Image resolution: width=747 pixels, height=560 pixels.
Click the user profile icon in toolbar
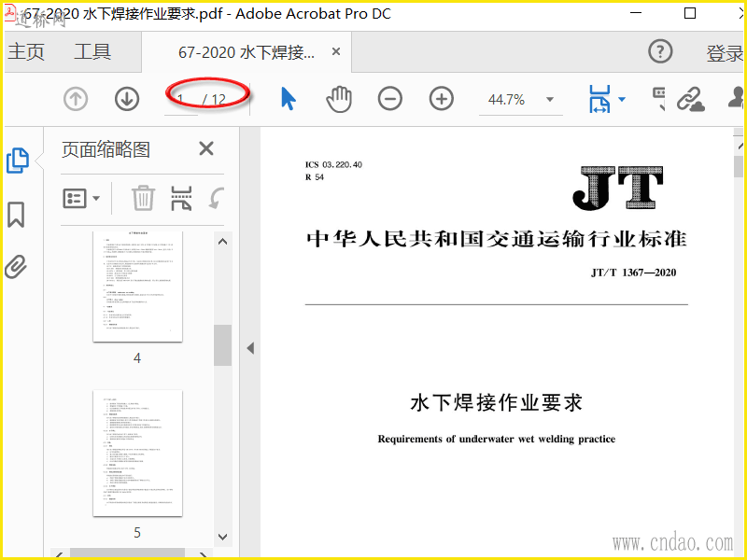click(x=737, y=98)
